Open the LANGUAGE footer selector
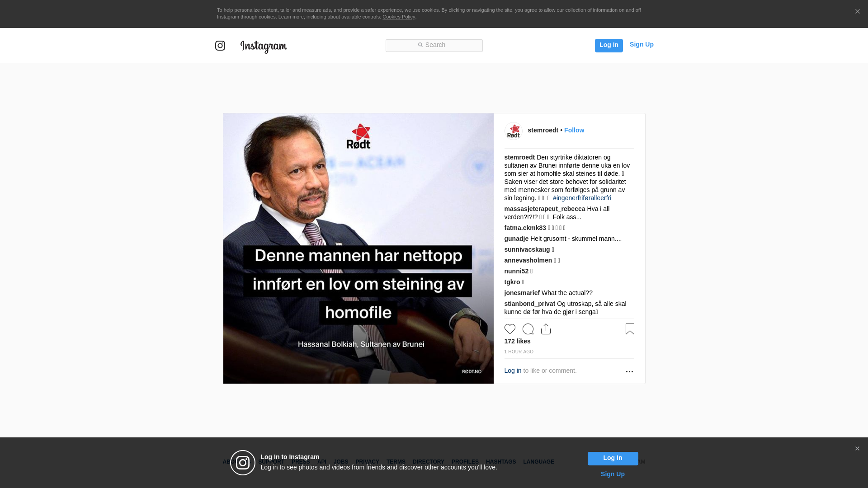This screenshot has width=868, height=488. click(538, 462)
